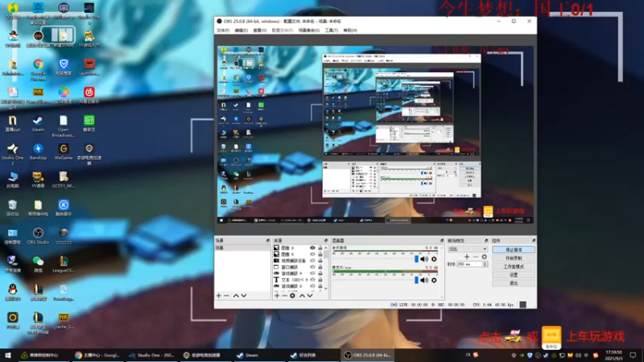
Task: Click the Start Recording button
Action: tap(514, 258)
